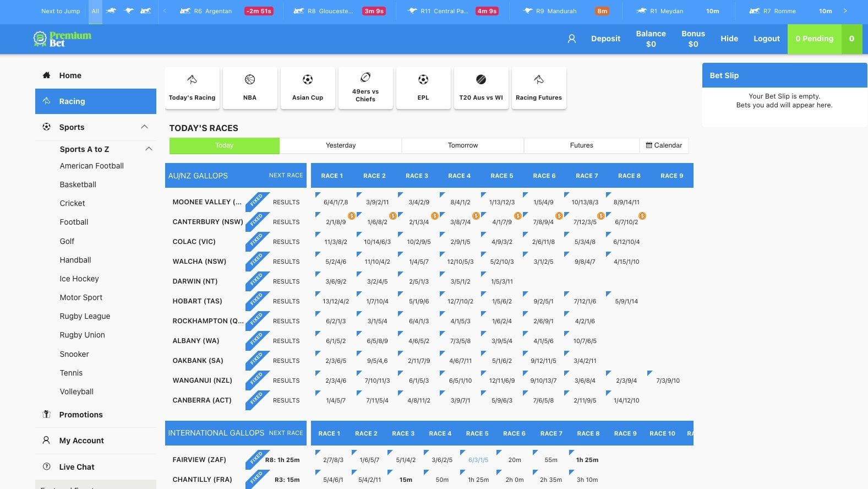Filter Next to Jump by greyhound icon

pyautogui.click(x=129, y=11)
